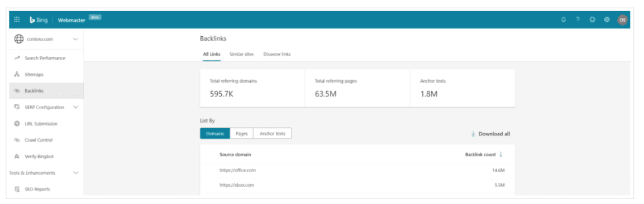List by Pages
The height and width of the screenshot is (204, 644).
click(x=241, y=134)
